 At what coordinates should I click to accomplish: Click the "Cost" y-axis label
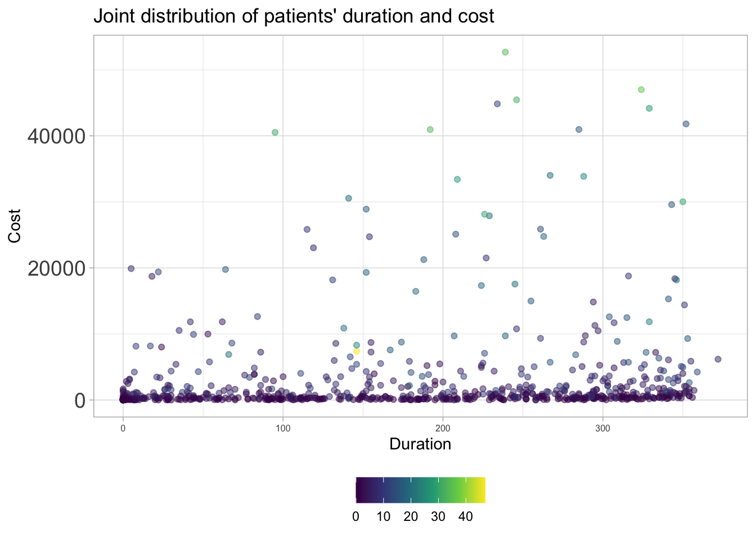click(15, 226)
